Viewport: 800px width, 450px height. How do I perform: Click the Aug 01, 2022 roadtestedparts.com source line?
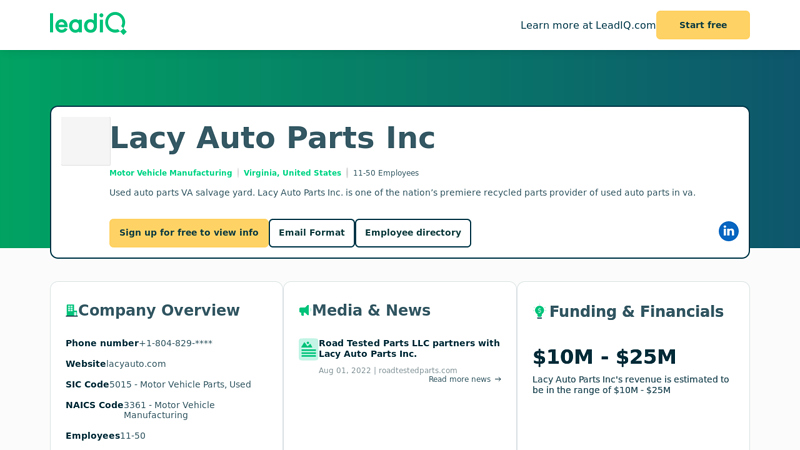(388, 370)
